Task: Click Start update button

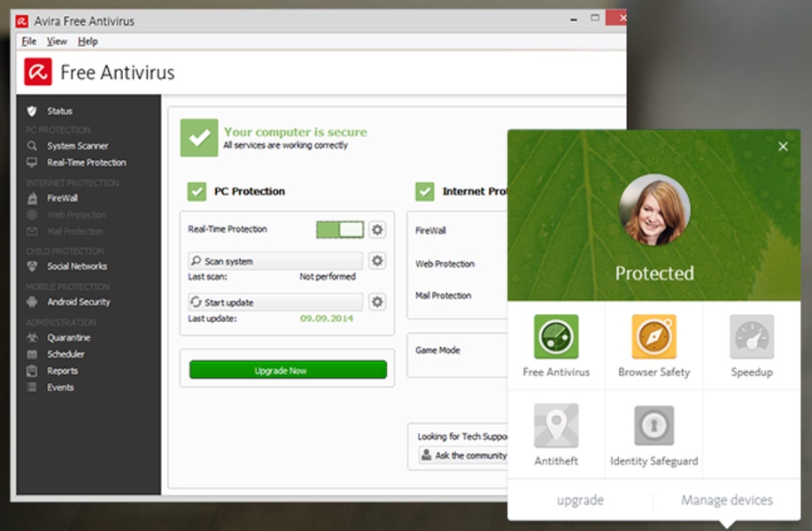Action: [x=275, y=303]
